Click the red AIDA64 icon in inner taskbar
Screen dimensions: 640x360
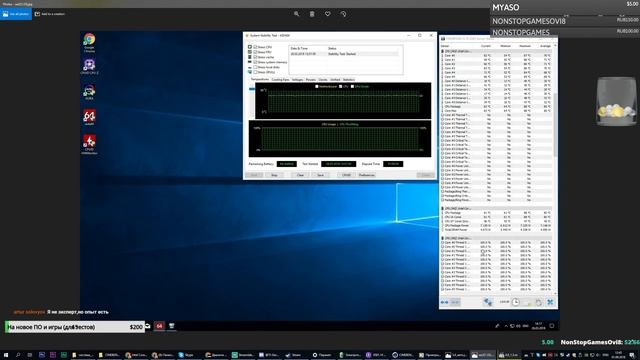[160, 326]
